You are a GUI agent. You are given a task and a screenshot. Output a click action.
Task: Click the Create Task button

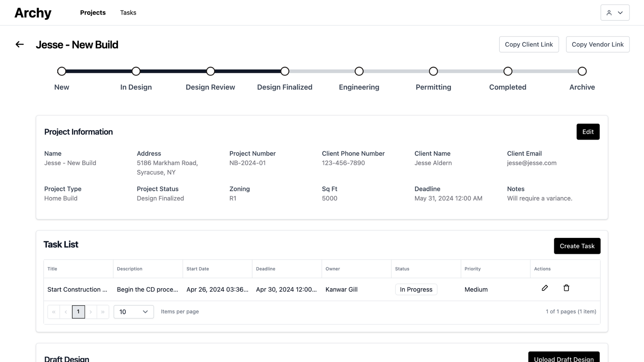pyautogui.click(x=577, y=246)
